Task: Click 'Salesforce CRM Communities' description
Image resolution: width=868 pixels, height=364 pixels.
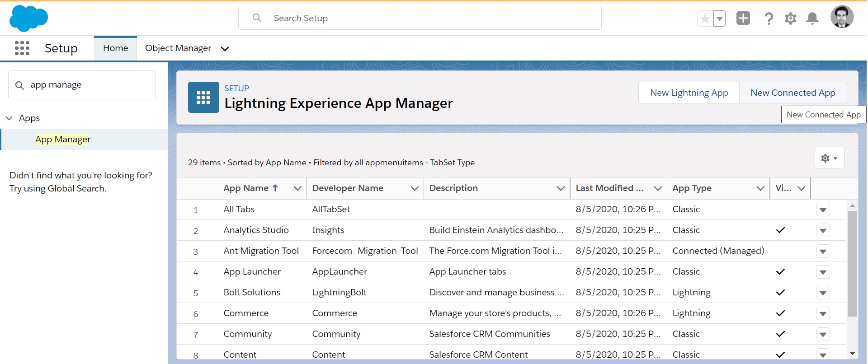Action: click(x=490, y=334)
